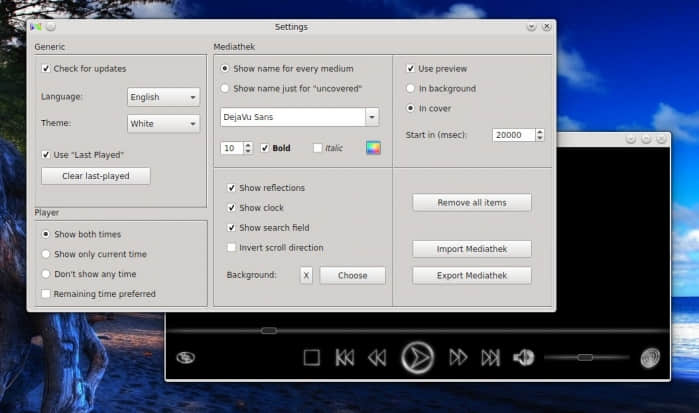Click the fast-forward icon

458,357
